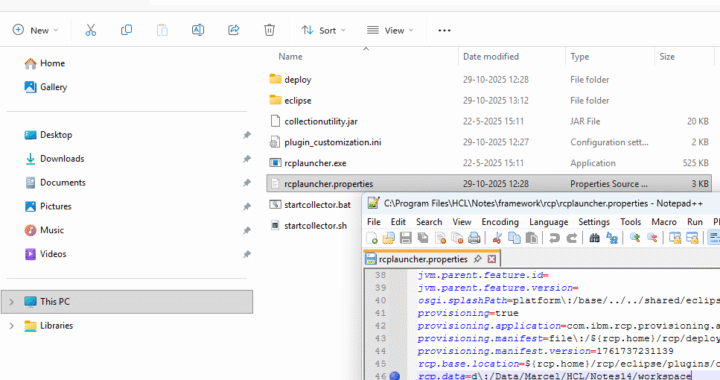Select the deploy folder
The width and height of the screenshot is (720, 380).
pyautogui.click(x=298, y=79)
